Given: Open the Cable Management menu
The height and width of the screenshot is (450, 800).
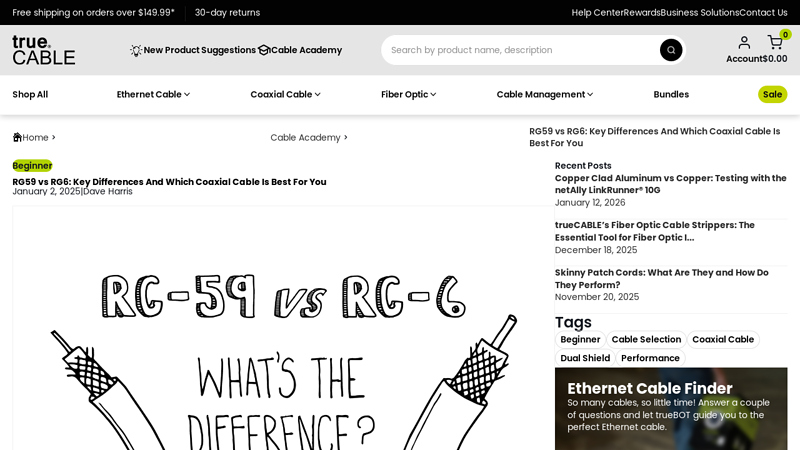Looking at the screenshot, I should 544,94.
